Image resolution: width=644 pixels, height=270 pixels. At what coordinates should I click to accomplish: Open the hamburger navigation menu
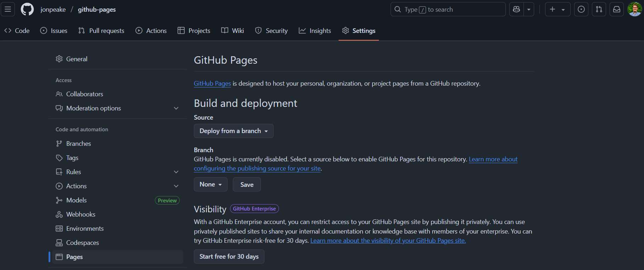(8, 9)
